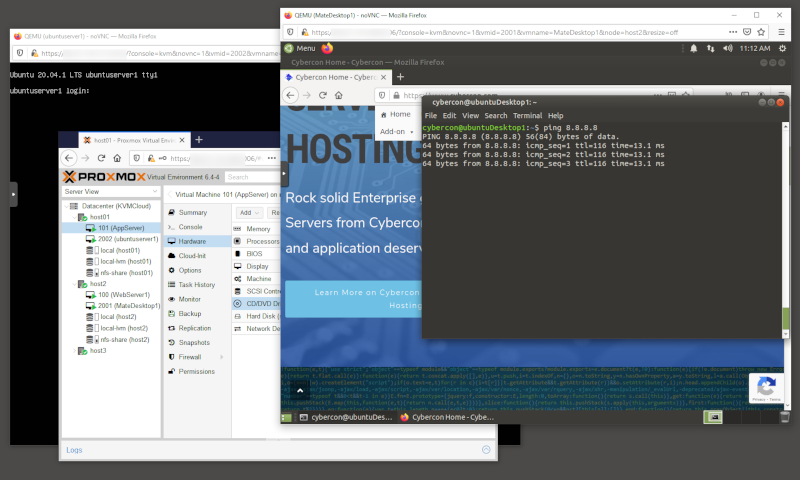Click the back-to-top arrow on Cybercon page

point(300,391)
